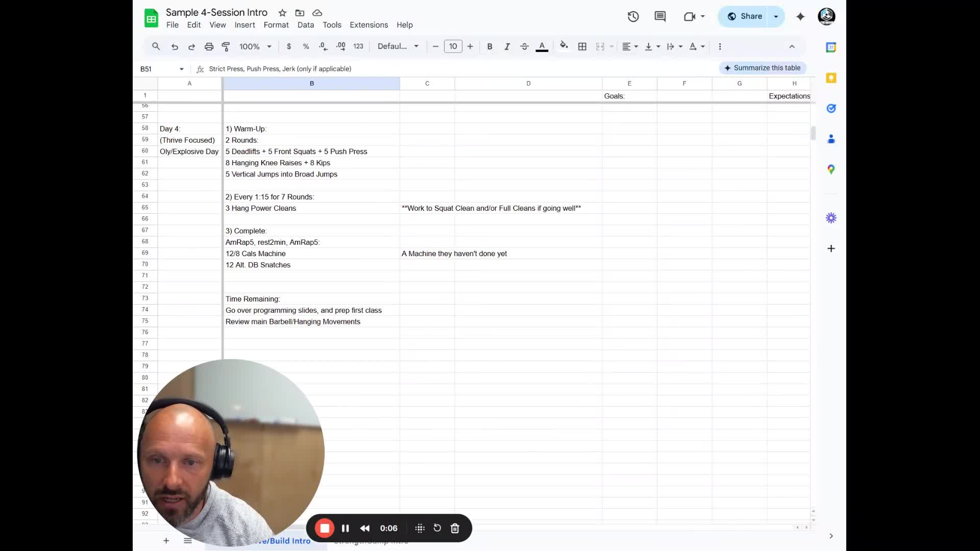The width and height of the screenshot is (980, 551).
Task: Open the Data menu
Action: pos(306,25)
